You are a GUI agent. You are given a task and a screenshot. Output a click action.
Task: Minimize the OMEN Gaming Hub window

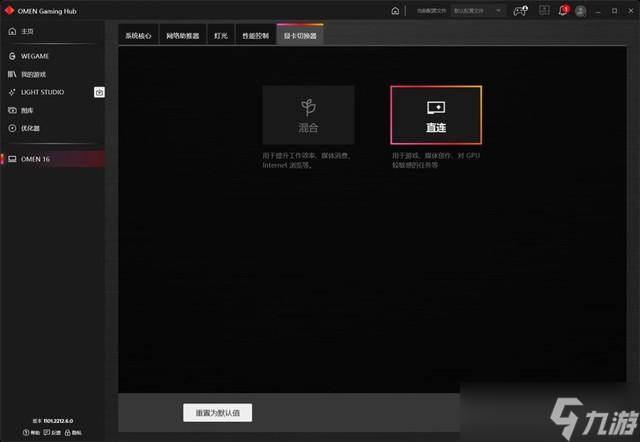tap(598, 11)
